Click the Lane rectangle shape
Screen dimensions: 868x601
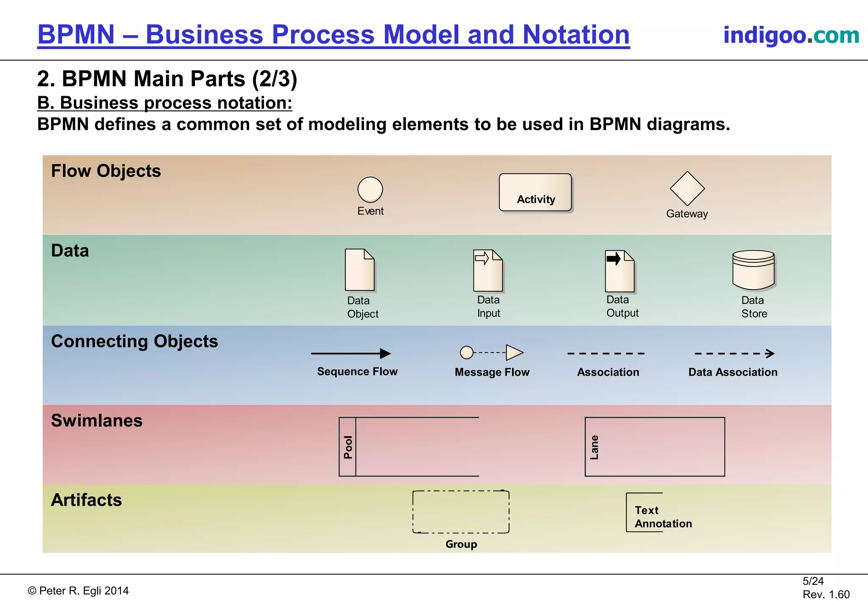[655, 447]
